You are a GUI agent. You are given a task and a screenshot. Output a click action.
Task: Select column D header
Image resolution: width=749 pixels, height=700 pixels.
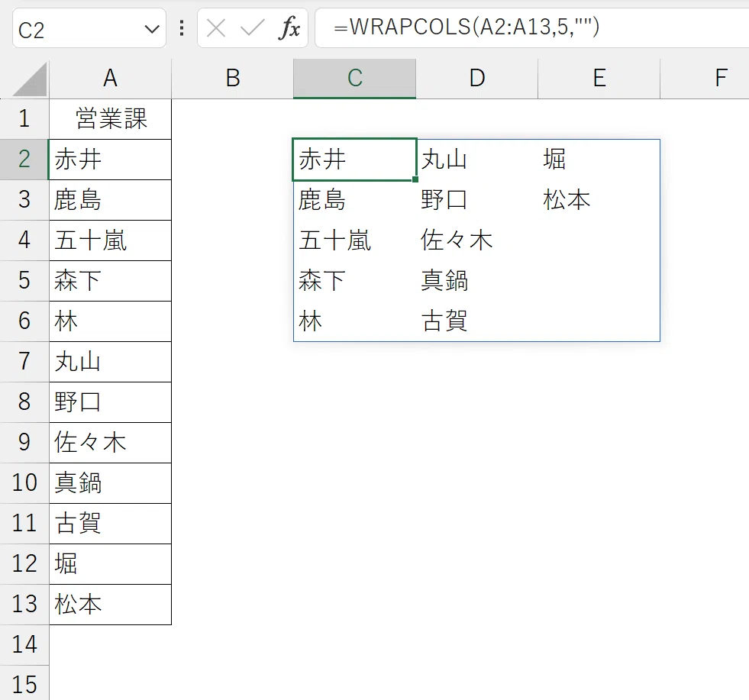[x=476, y=79]
